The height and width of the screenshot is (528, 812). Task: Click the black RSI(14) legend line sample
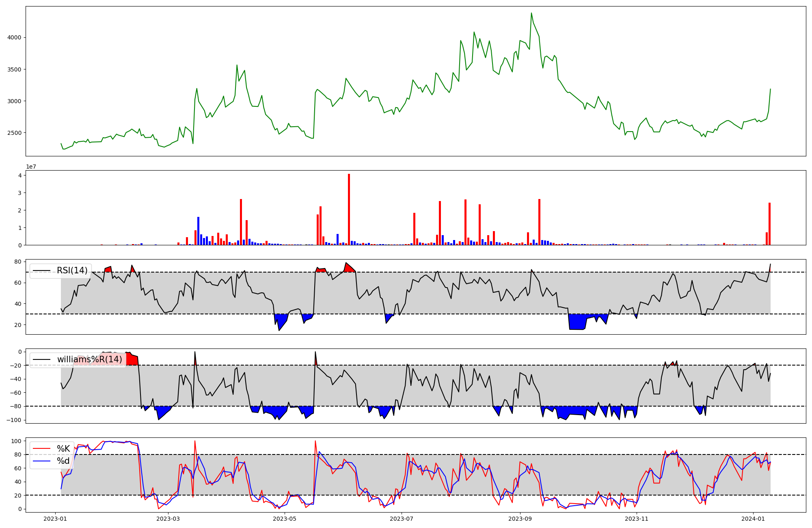click(42, 270)
